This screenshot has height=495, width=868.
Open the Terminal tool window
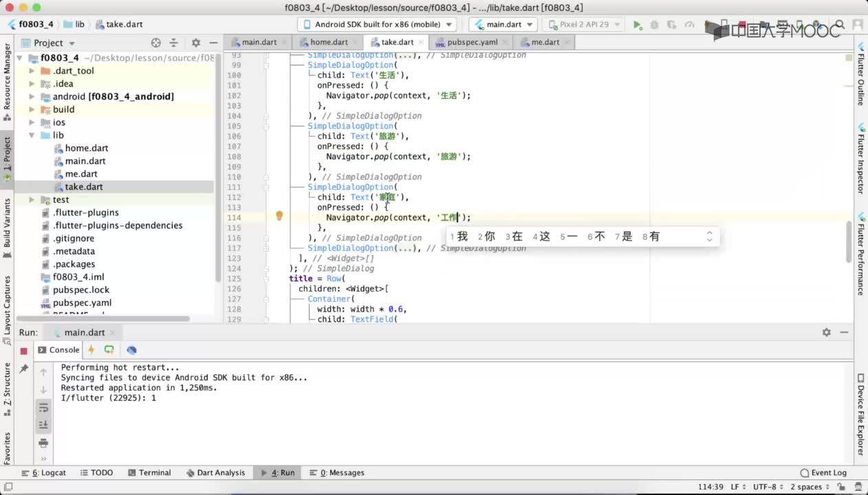pos(149,473)
